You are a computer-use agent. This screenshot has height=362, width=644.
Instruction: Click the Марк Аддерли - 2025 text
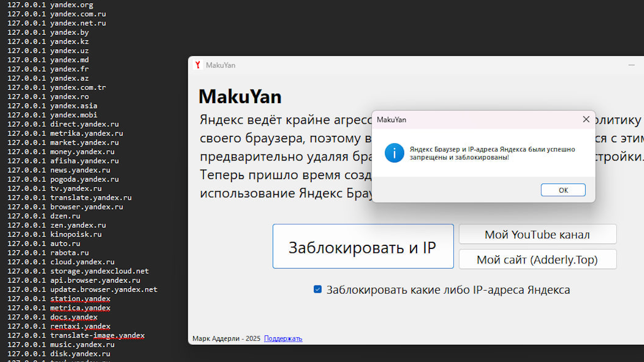pos(226,338)
